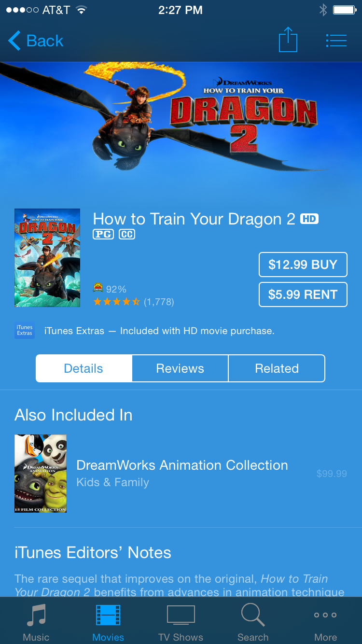The width and height of the screenshot is (362, 644).
Task: Tap the $99.99 collection price
Action: [x=332, y=474]
